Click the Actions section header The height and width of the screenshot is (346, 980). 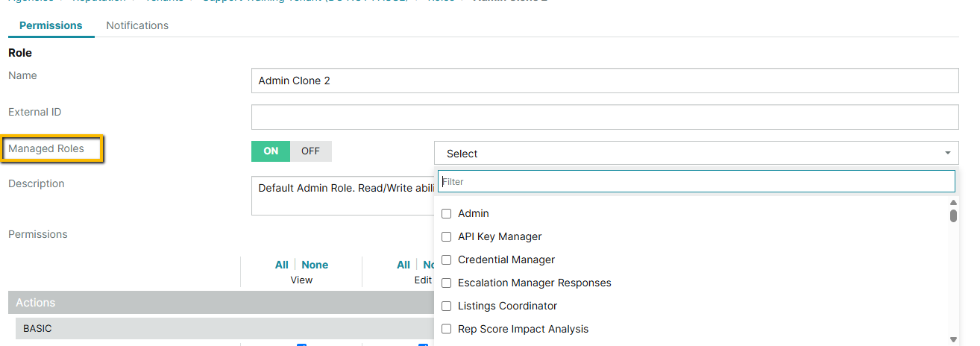click(x=221, y=303)
